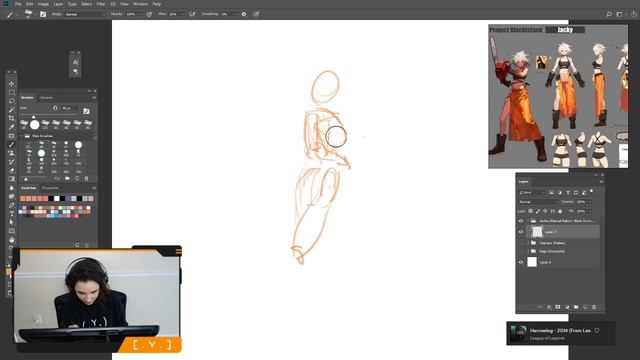Switch to the Properties panel tab
The image size is (640, 360).
tap(51, 188)
